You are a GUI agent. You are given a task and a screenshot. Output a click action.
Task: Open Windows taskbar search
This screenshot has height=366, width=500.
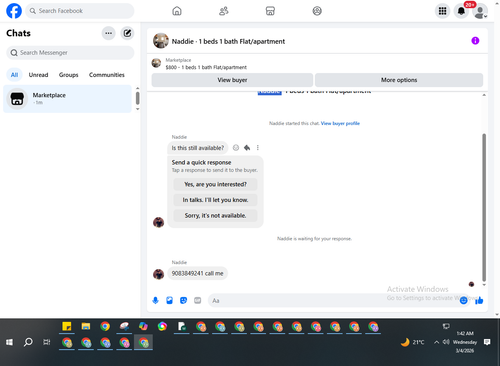tap(28, 342)
